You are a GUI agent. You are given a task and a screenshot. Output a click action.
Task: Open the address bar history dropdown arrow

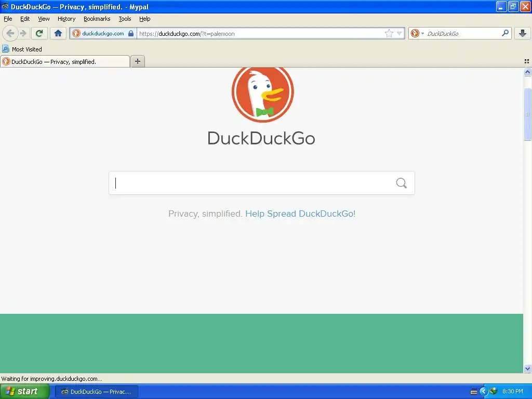[400, 33]
